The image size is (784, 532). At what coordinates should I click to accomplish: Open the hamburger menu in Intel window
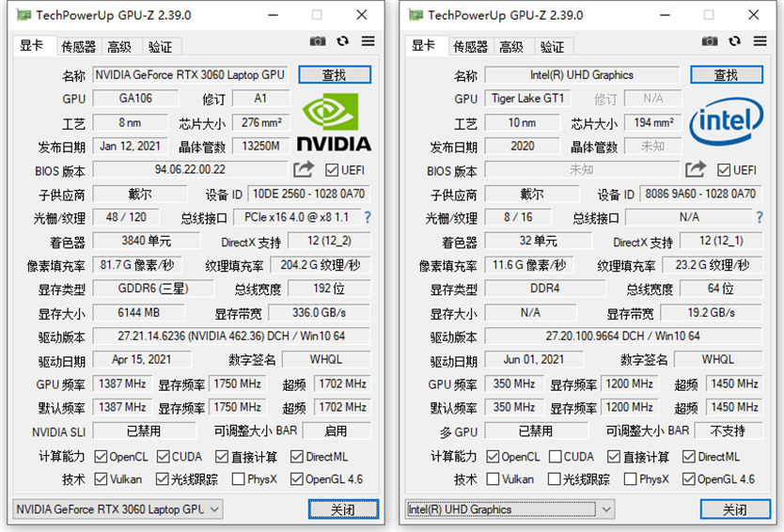pos(760,41)
